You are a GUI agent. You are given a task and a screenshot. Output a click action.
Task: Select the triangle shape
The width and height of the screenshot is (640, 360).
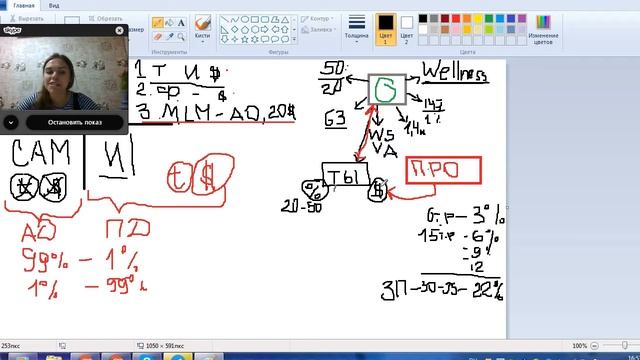coord(285,20)
